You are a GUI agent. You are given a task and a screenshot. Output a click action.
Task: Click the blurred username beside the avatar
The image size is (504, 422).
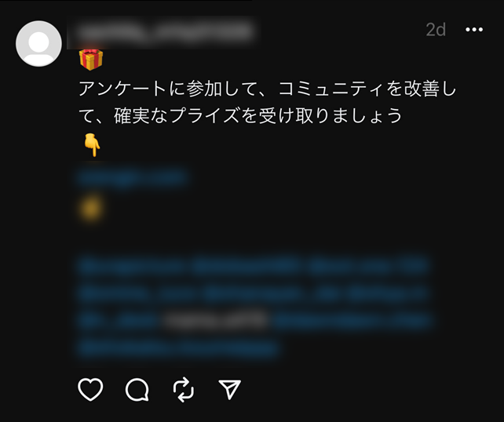pos(164,31)
